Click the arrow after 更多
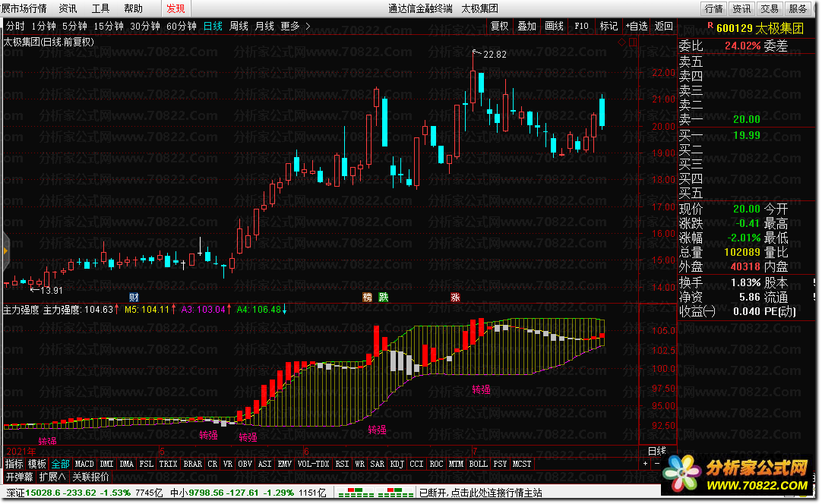 coord(308,26)
